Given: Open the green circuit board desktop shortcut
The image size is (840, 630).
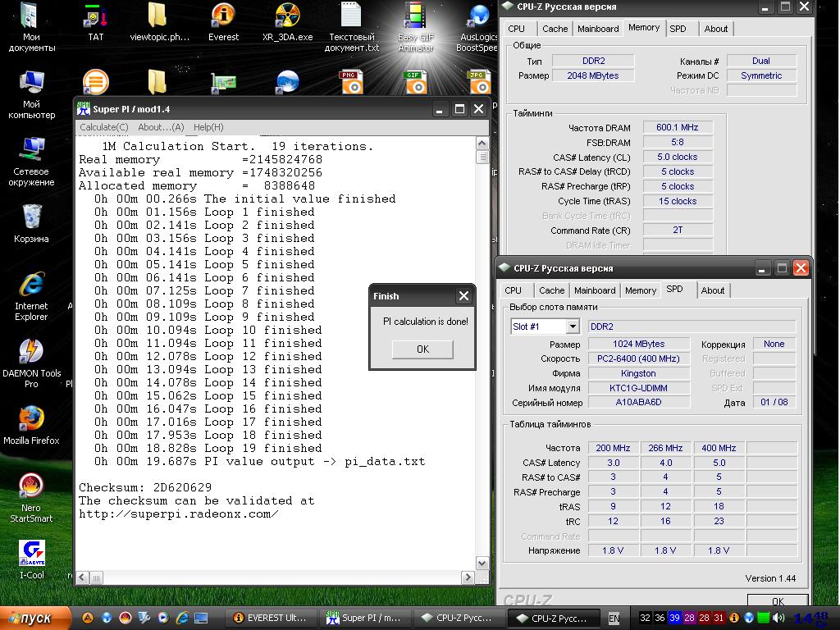Looking at the screenshot, I should [x=223, y=82].
